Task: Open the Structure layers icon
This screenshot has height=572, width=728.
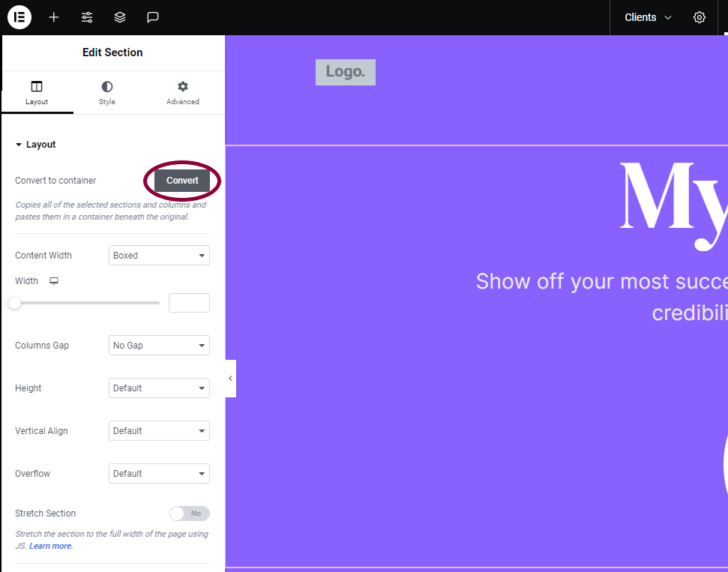Action: tap(120, 17)
